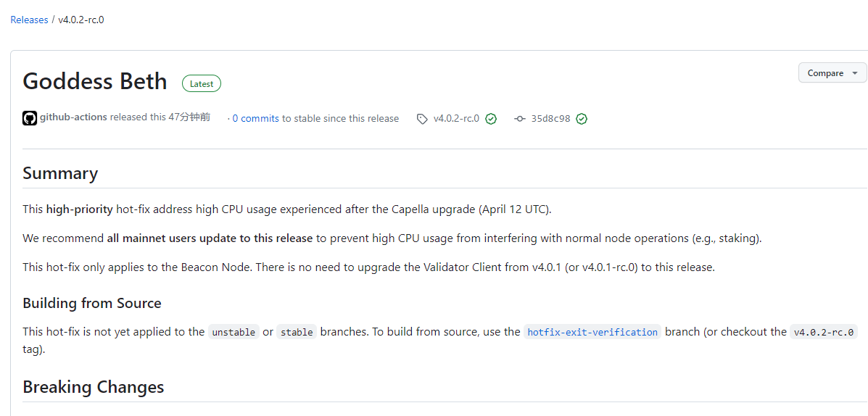Go to Releases via the breadcrumb

[x=29, y=20]
